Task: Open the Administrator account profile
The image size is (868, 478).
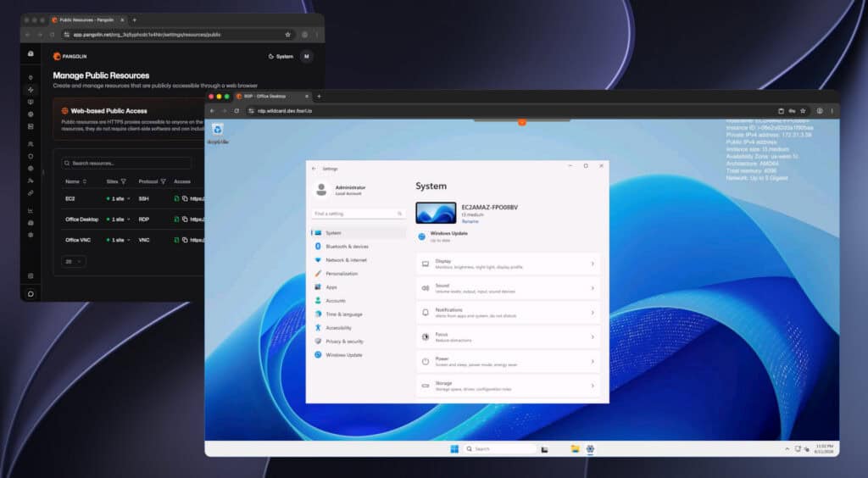Action: 339,191
